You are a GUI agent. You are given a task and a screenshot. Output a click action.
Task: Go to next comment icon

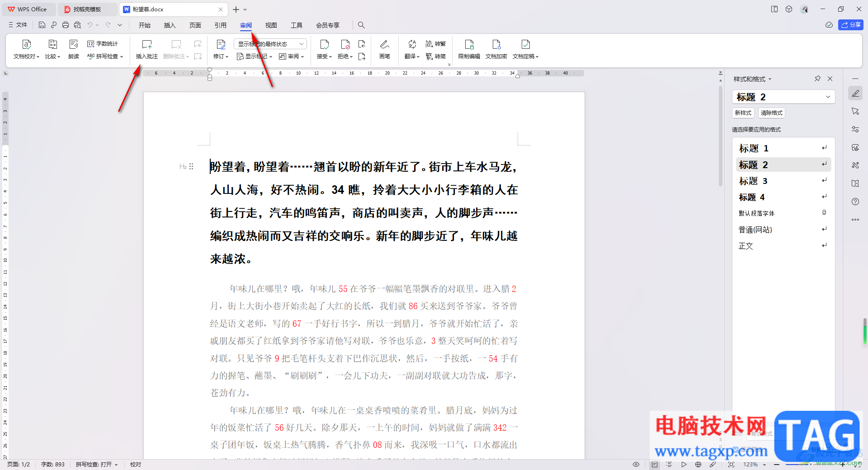click(x=198, y=56)
